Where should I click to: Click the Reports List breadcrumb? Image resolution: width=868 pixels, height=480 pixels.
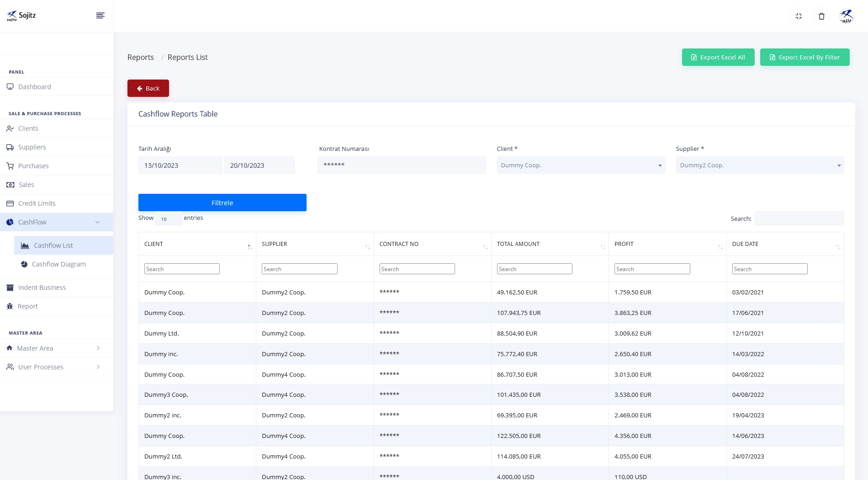(188, 57)
